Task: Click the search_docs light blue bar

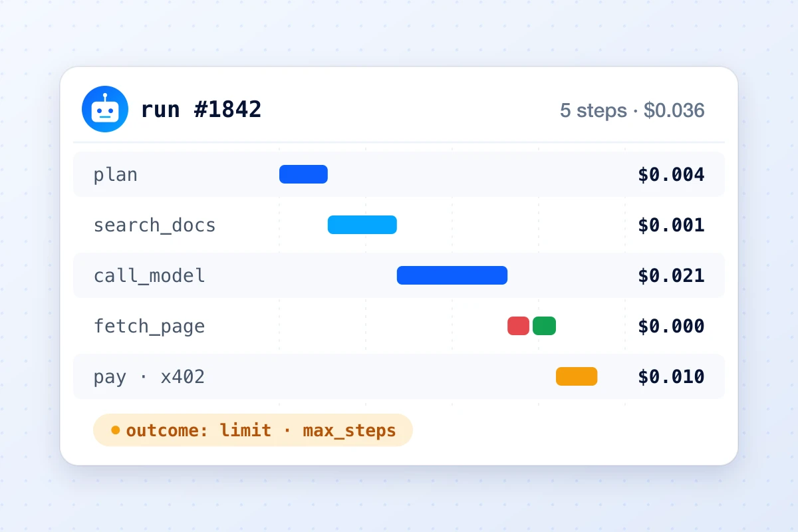Action: (x=362, y=225)
